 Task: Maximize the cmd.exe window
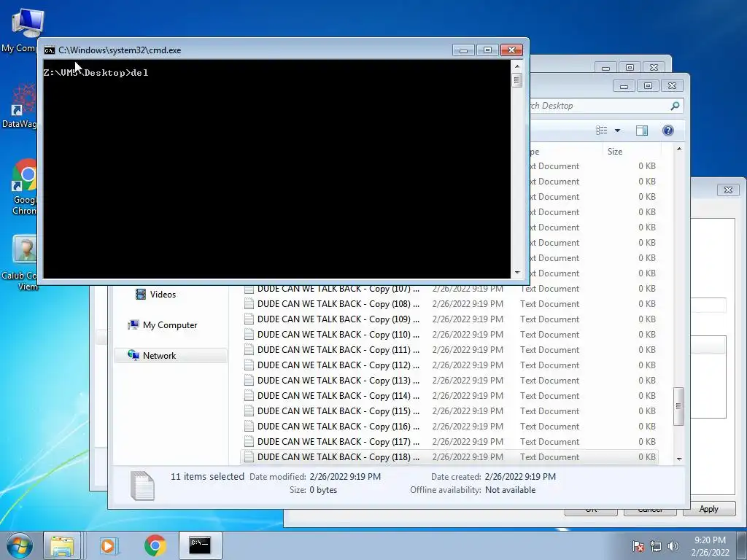pyautogui.click(x=487, y=50)
